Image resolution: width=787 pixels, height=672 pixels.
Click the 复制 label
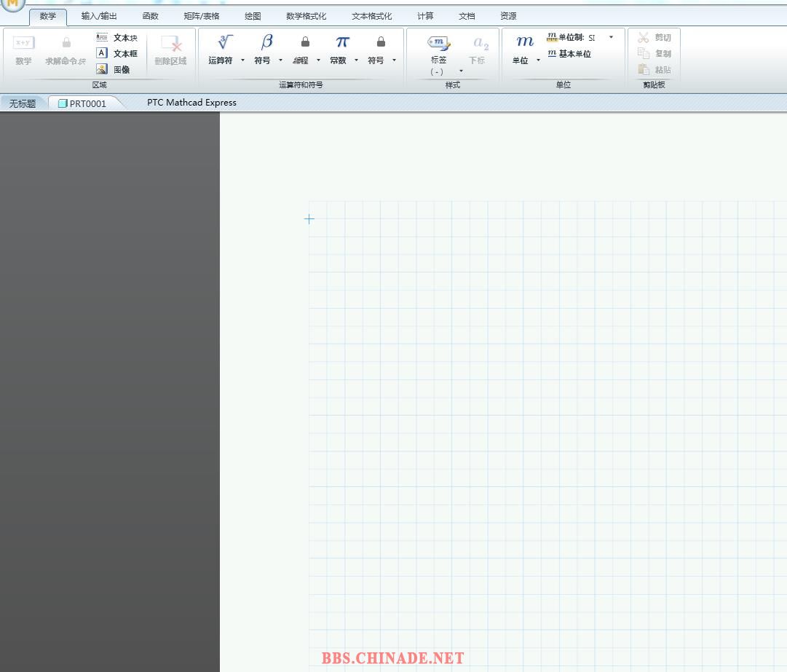(663, 53)
